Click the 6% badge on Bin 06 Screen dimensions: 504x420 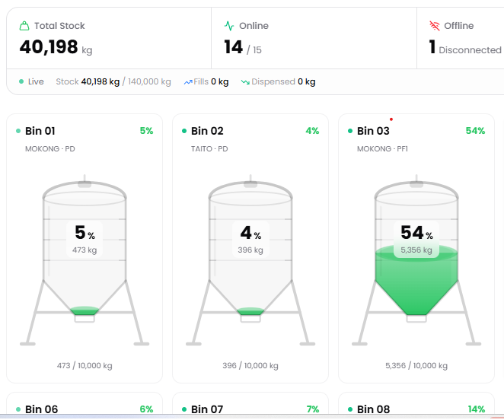coord(146,409)
